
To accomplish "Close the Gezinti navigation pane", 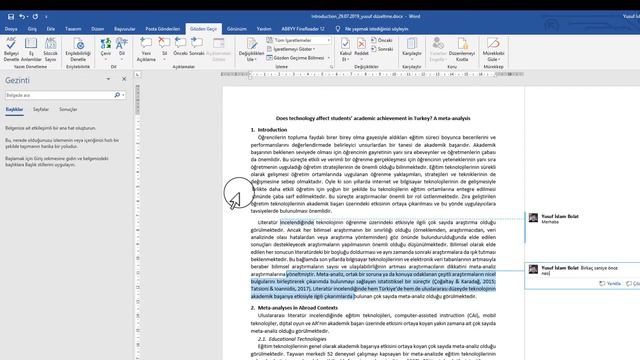I will (x=124, y=79).
